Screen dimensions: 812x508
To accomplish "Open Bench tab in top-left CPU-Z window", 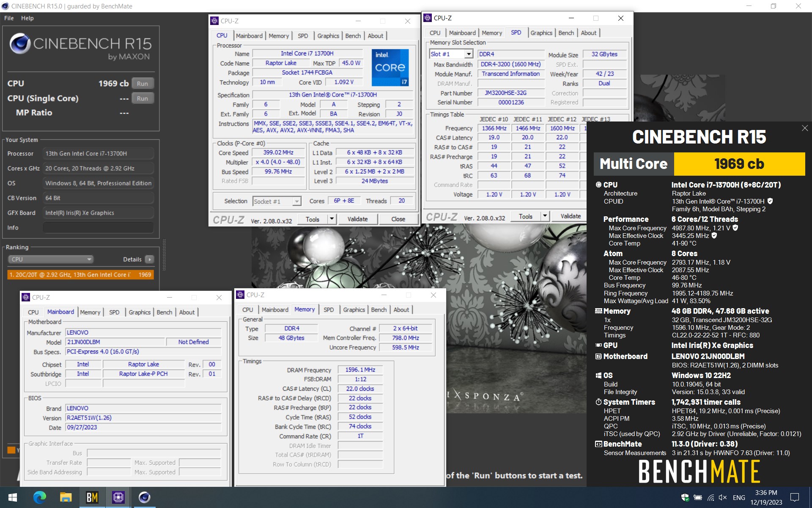I will click(x=353, y=36).
